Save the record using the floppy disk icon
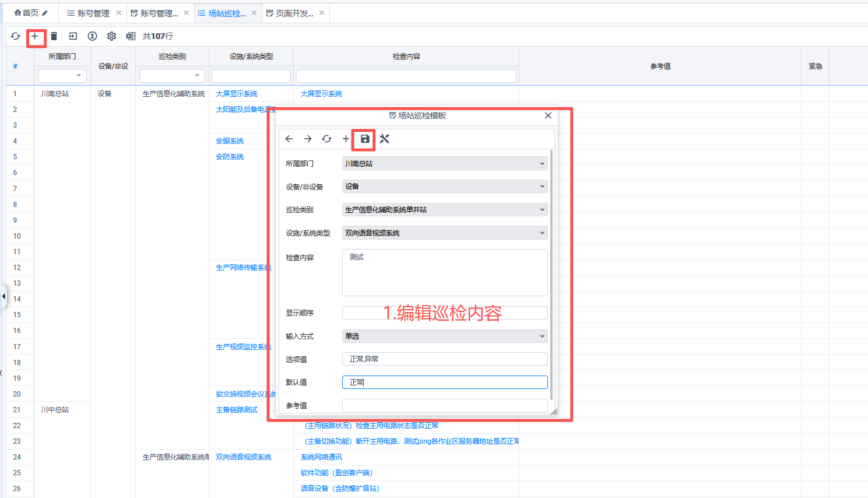The height and width of the screenshot is (498, 868). click(x=365, y=139)
